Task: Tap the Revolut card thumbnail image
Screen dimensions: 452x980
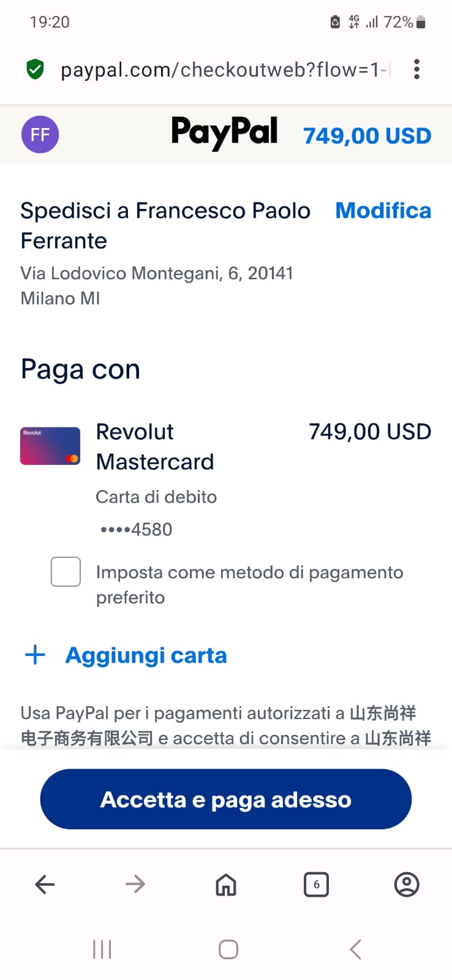Action: pos(50,446)
